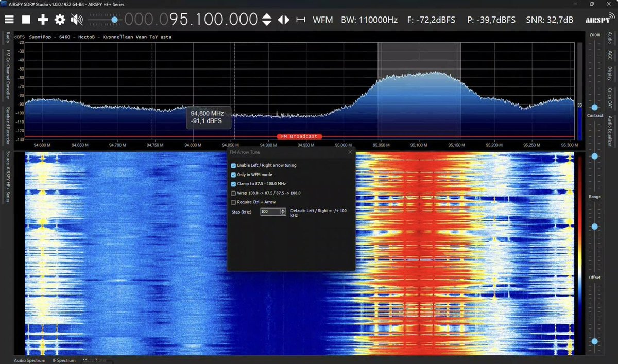Click the 94,600 M frequency axis label

(x=41, y=145)
